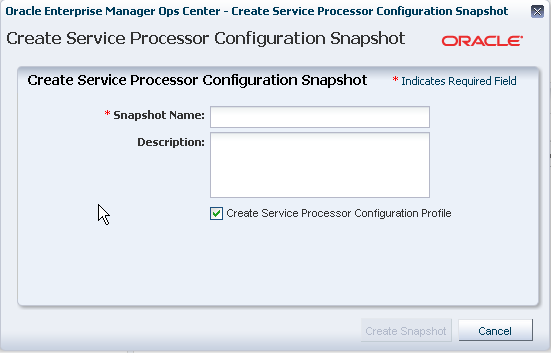Click the Description label
This screenshot has width=560, height=360.
pos(171,142)
